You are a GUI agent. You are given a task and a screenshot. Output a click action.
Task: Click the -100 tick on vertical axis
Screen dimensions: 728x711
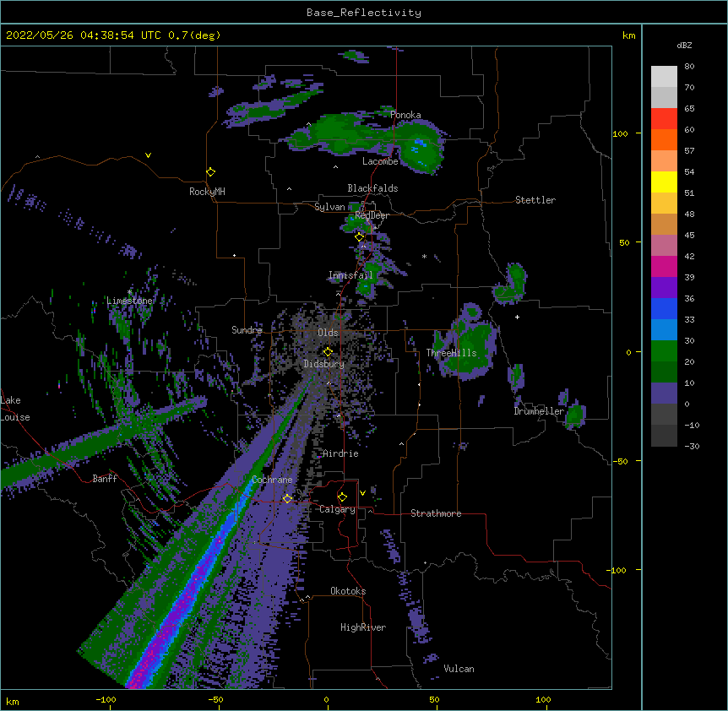click(618, 570)
